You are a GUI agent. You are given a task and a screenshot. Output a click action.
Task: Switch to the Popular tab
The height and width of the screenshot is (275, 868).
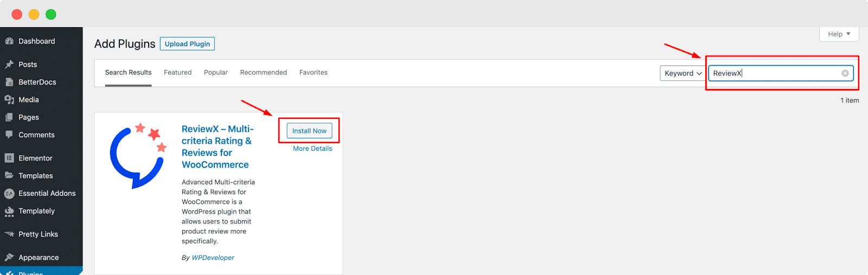click(x=216, y=73)
